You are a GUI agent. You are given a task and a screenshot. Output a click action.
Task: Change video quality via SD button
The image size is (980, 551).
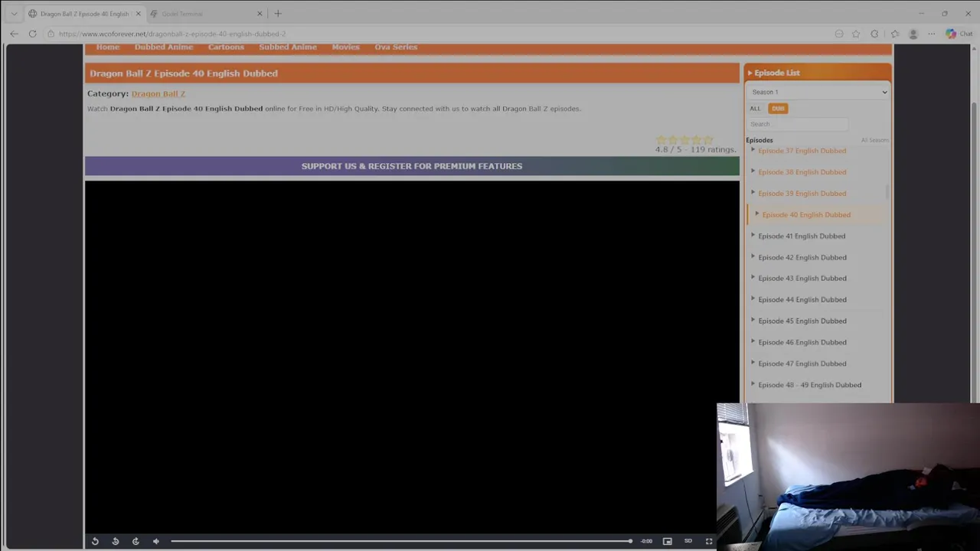click(688, 541)
